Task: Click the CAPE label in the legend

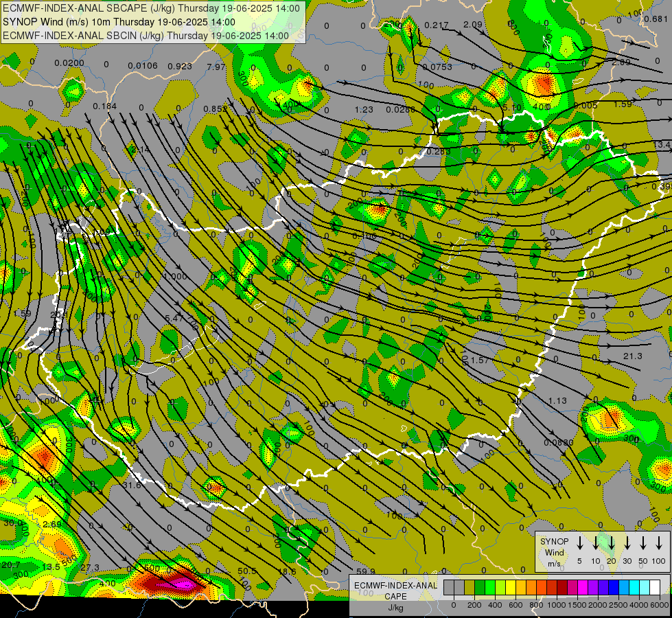Action: [395, 597]
